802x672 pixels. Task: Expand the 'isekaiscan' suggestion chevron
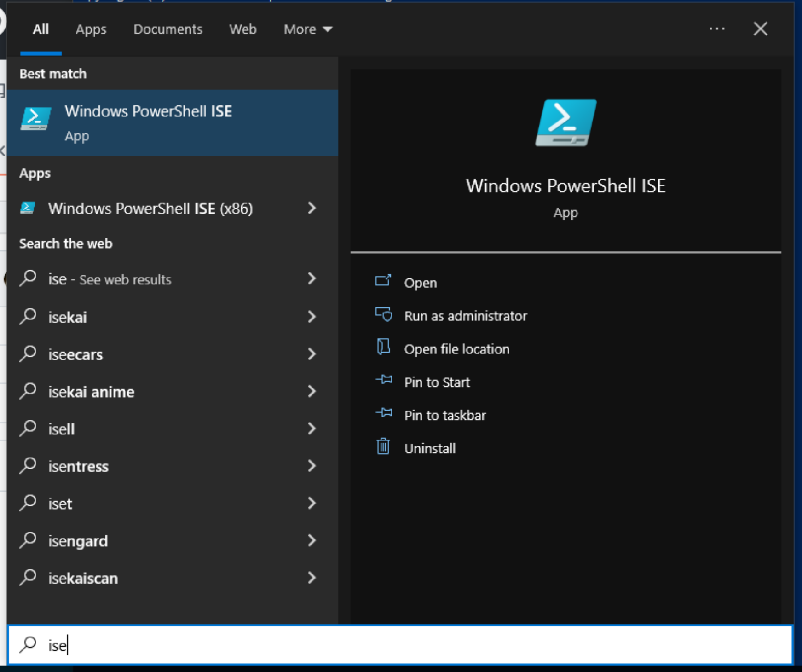tap(312, 578)
